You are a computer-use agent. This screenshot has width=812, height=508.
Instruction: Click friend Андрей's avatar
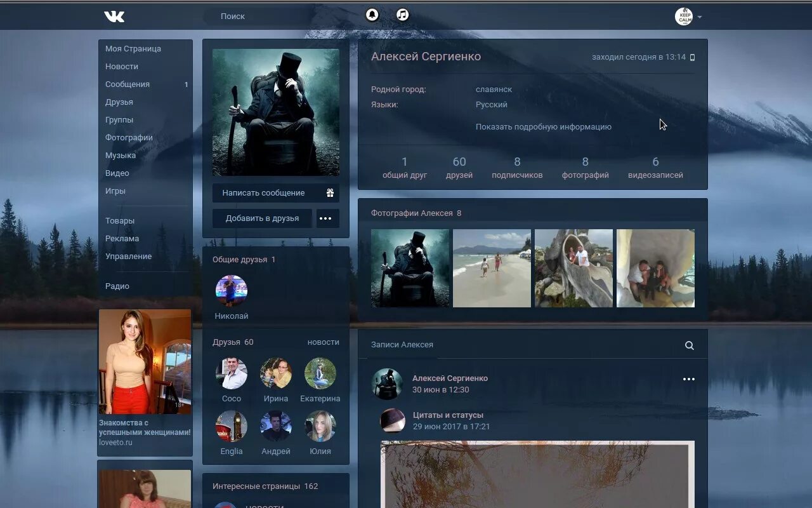tap(276, 426)
